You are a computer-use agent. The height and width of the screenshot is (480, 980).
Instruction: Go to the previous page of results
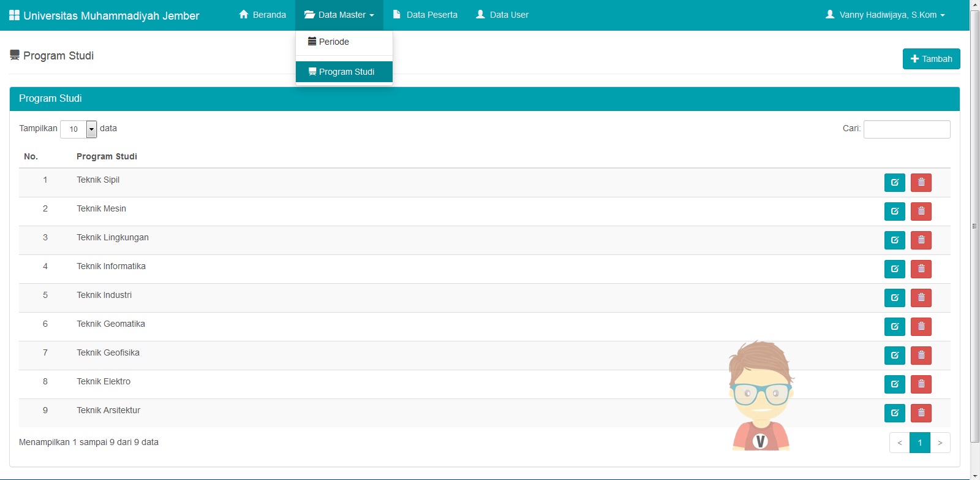pyautogui.click(x=900, y=443)
